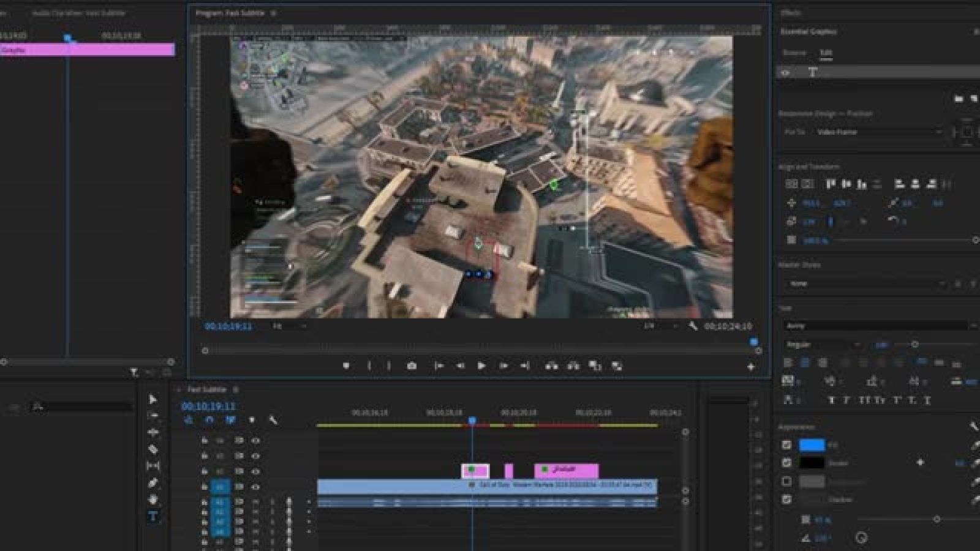Viewport: 980px width, 551px height.
Task: Switch to Browse tab in Essential Graphics
Action: coord(794,53)
